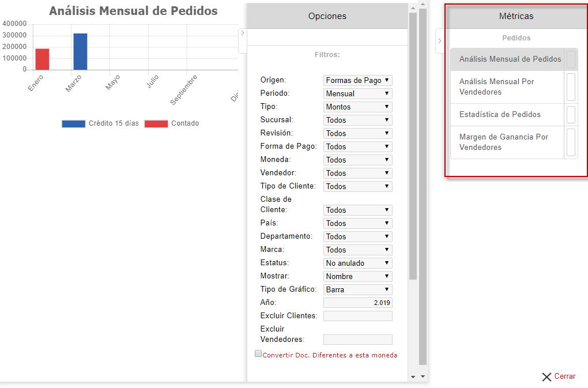The width and height of the screenshot is (588, 388).
Task: Click the Excluir Clientes input field
Action: pyautogui.click(x=357, y=316)
